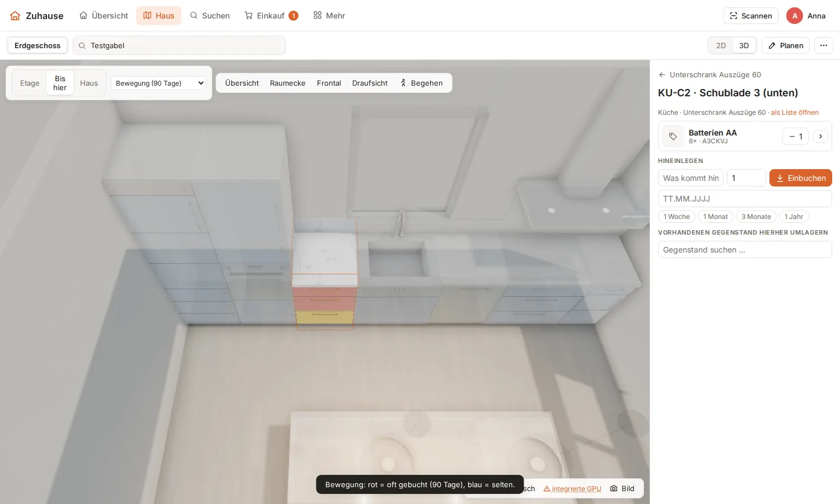Select the Bis hier scope option
840x504 pixels.
tap(60, 83)
